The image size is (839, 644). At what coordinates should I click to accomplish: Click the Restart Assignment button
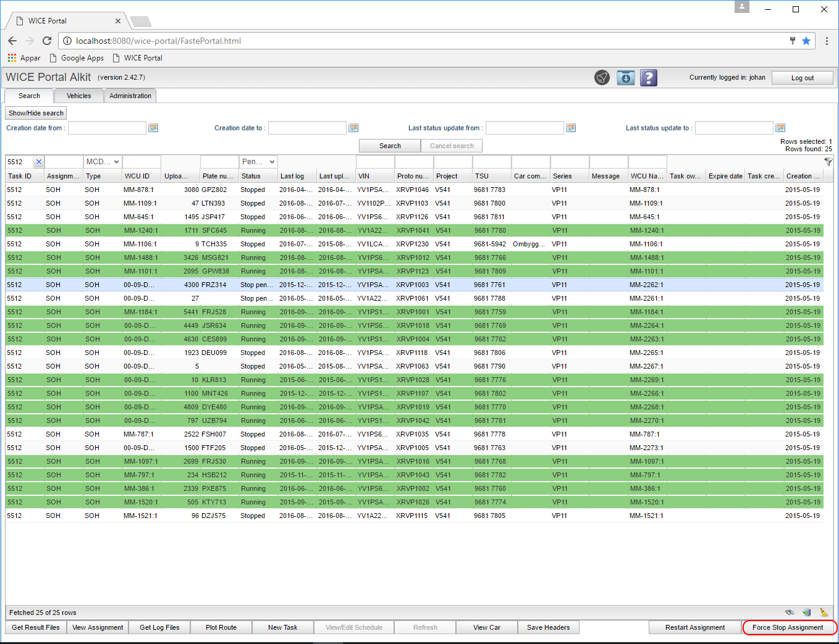(x=695, y=627)
